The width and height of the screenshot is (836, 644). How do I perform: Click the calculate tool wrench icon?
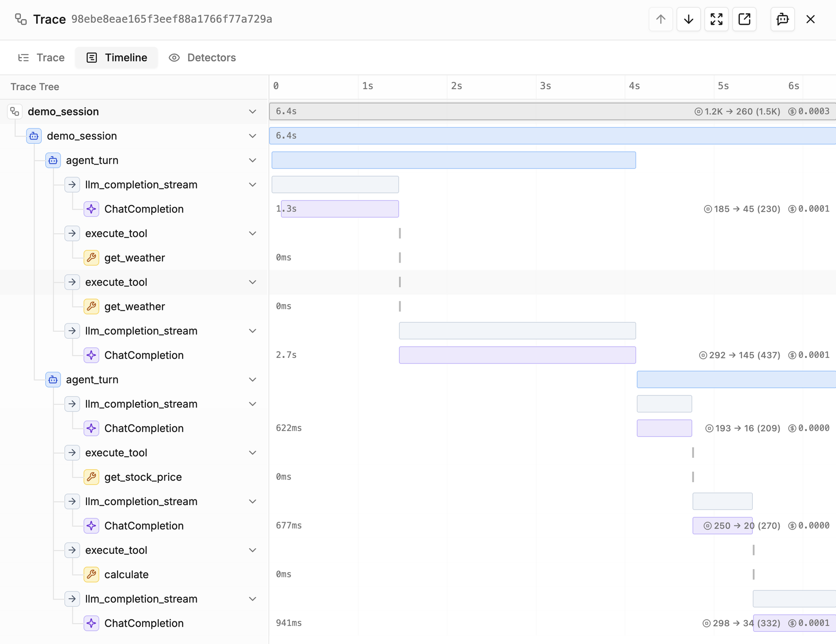click(91, 574)
